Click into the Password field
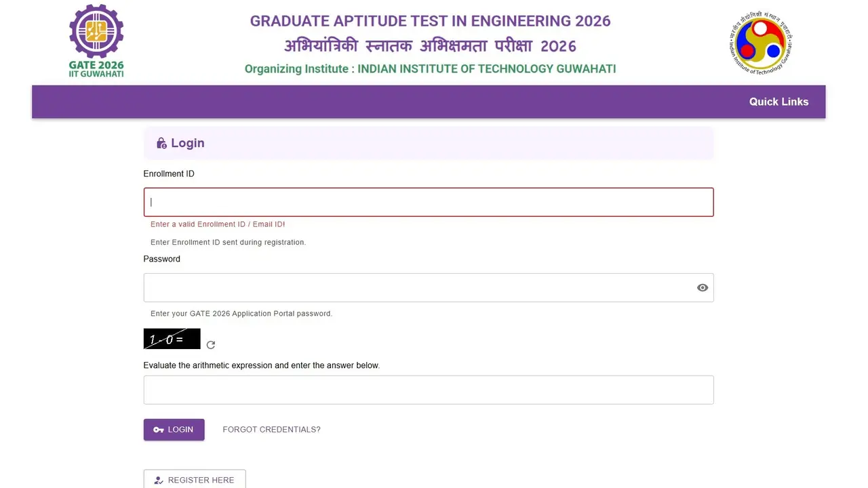 click(x=417, y=288)
